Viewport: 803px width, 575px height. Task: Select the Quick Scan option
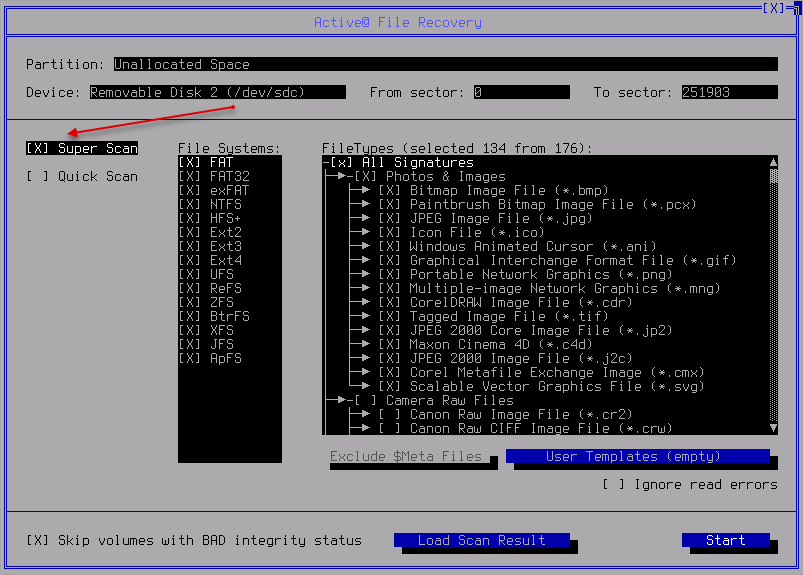point(82,177)
